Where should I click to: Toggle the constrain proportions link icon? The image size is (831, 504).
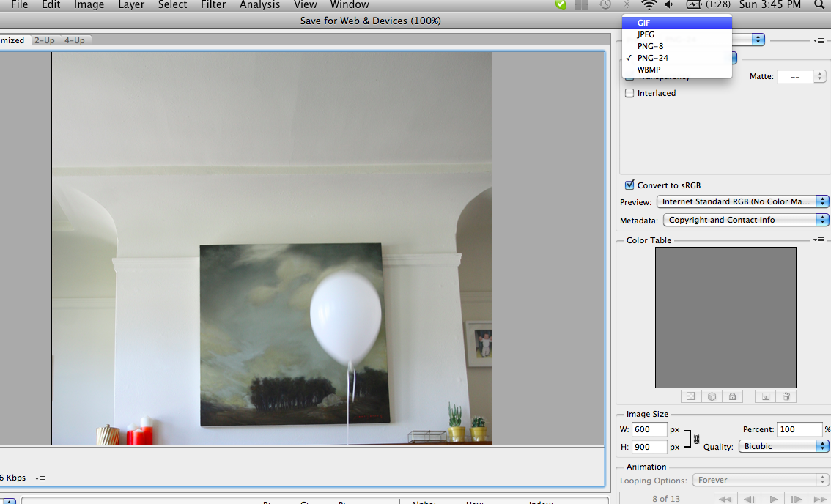coord(696,439)
